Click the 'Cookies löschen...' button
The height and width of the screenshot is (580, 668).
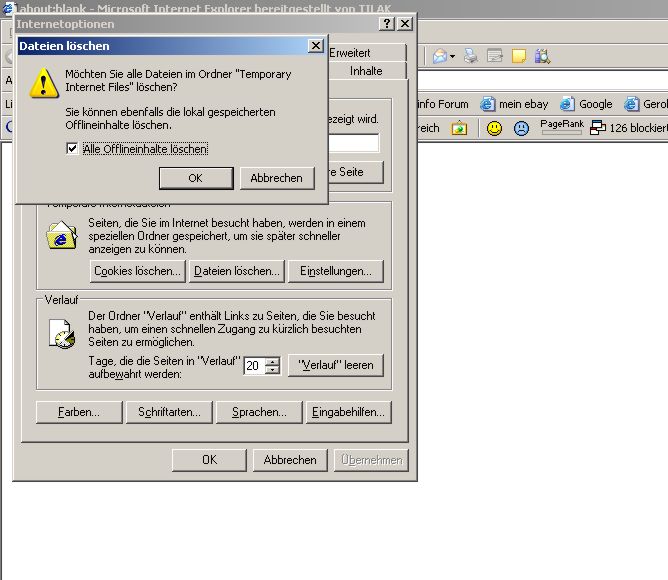click(x=137, y=271)
